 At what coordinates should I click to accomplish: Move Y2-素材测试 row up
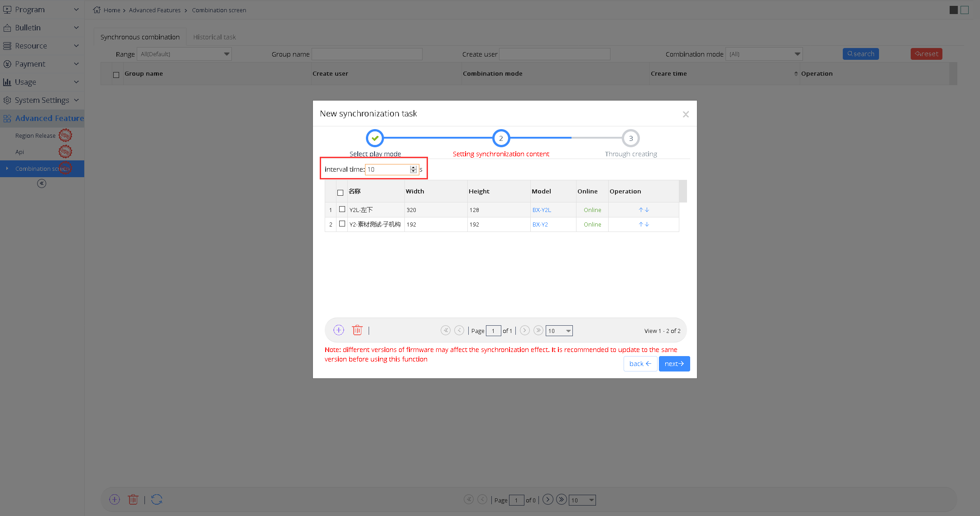(x=641, y=224)
